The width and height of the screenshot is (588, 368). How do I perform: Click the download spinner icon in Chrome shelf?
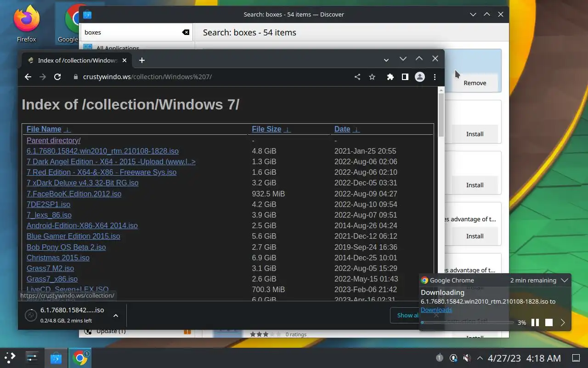tap(31, 315)
